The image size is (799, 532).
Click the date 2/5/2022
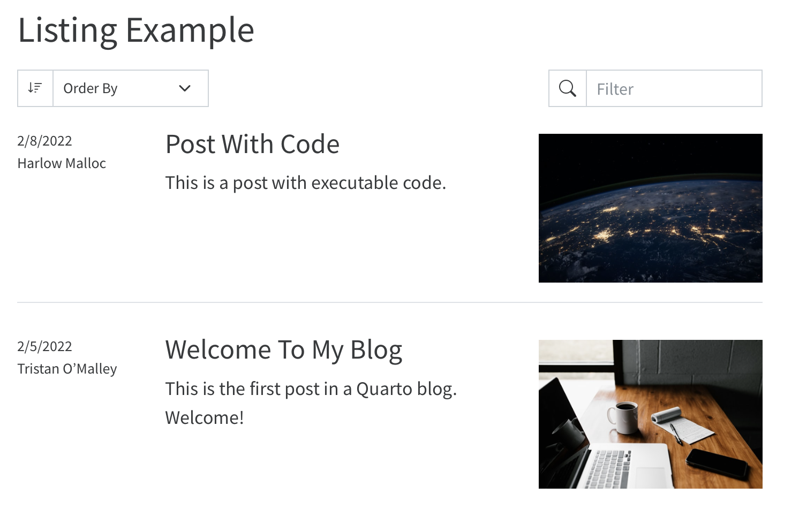tap(44, 346)
